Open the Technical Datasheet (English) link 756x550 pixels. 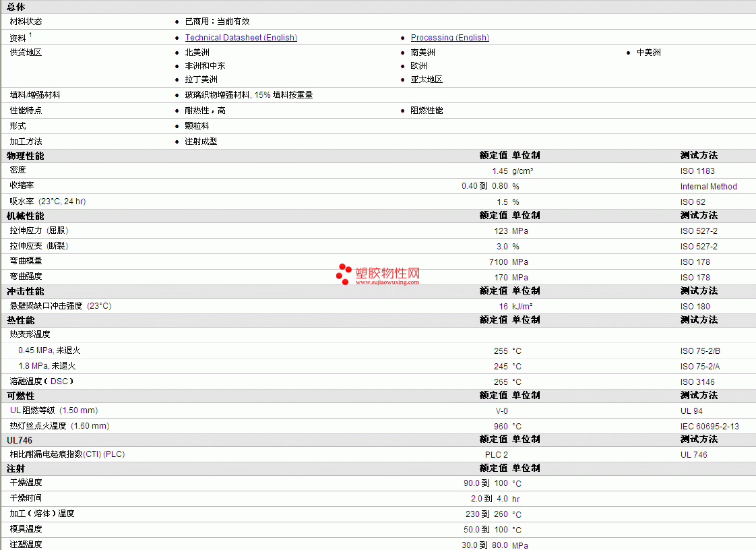[x=241, y=38]
